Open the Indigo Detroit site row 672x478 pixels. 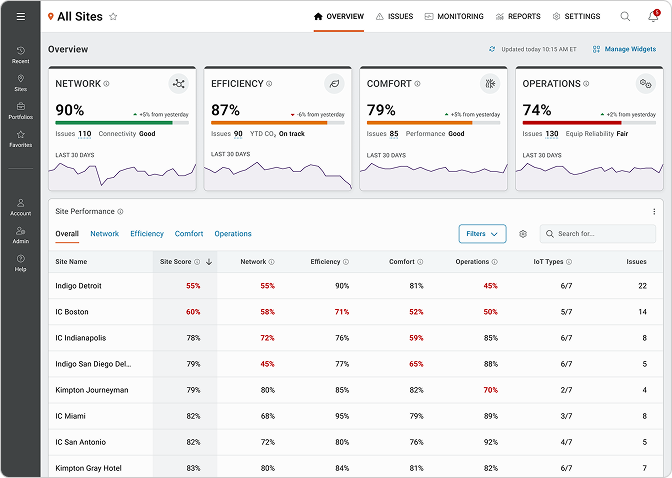pos(80,286)
